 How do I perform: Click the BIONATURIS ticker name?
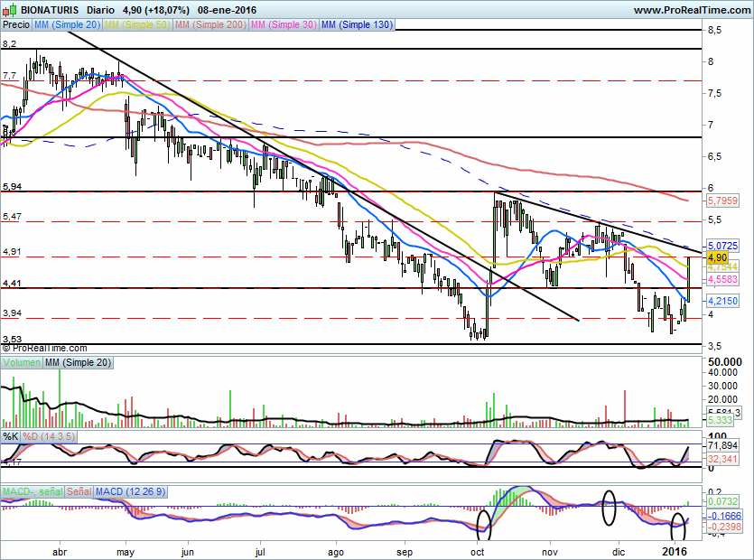pos(50,10)
